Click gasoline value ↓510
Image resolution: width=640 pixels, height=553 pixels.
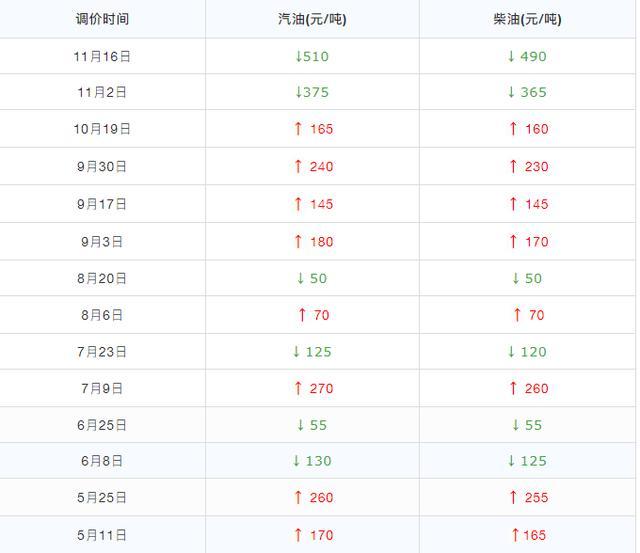coord(312,56)
